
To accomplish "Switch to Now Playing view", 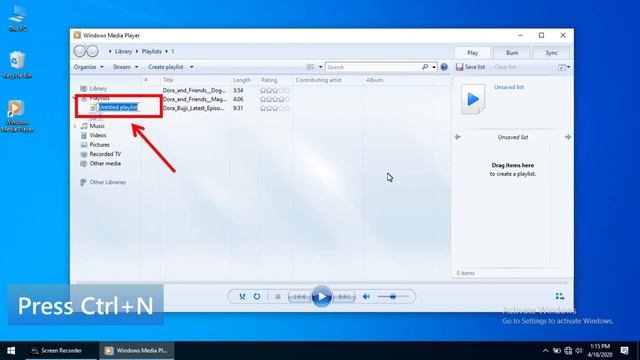I will tap(560, 296).
